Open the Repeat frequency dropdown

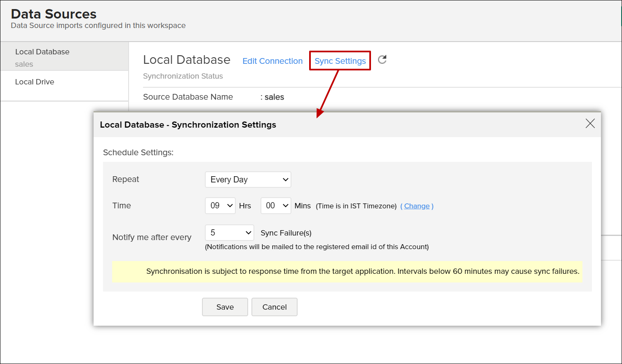[248, 180]
